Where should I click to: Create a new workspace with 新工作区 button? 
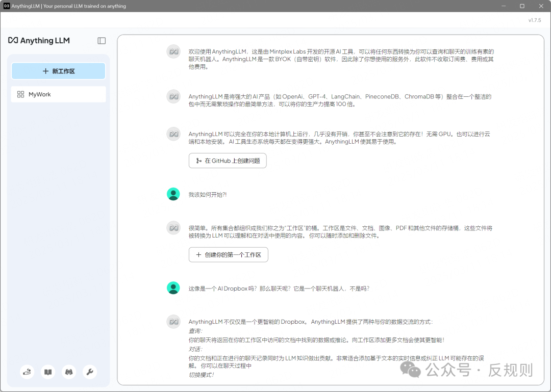pos(58,71)
